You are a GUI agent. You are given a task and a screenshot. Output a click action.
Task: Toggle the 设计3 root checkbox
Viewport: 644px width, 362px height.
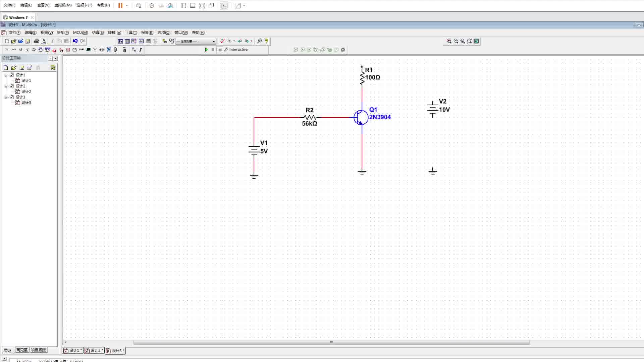pyautogui.click(x=12, y=97)
